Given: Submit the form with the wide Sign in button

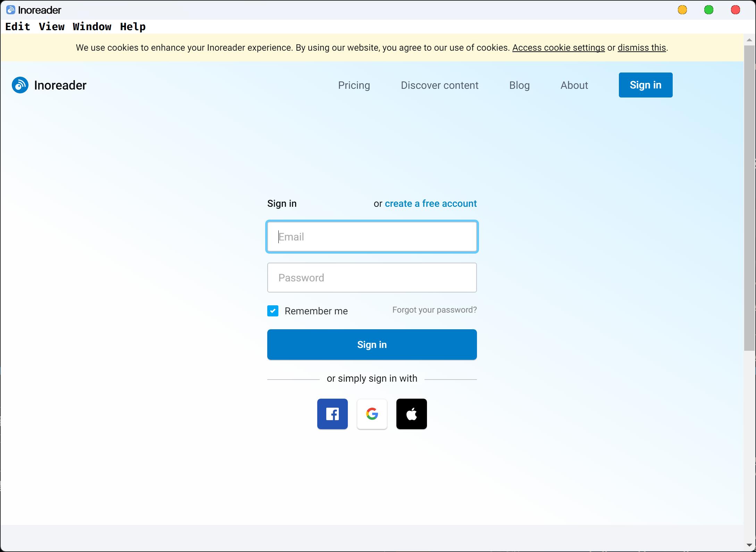Looking at the screenshot, I should [x=372, y=345].
